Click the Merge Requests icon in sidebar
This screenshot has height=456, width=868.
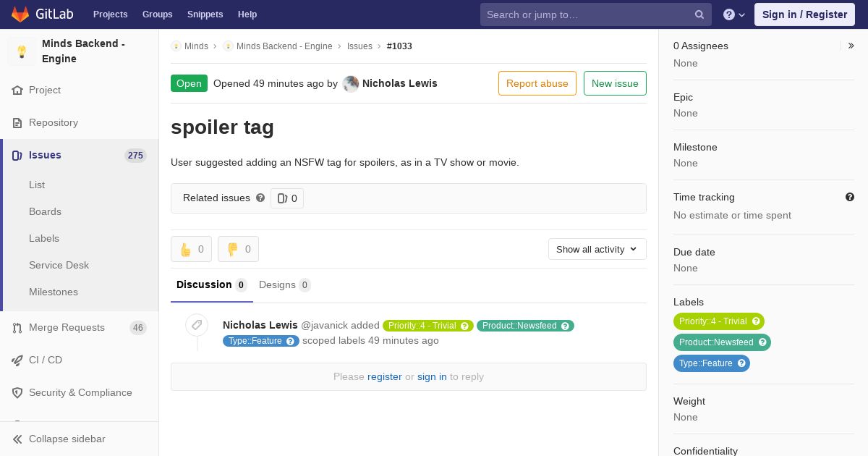(x=17, y=328)
